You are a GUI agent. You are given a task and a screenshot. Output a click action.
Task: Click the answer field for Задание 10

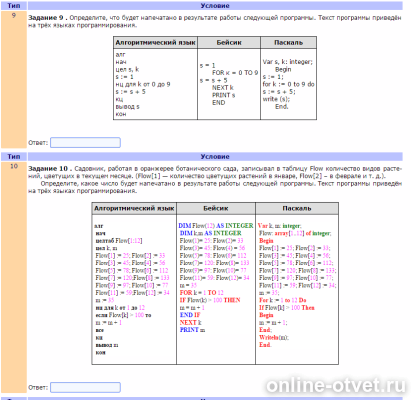[85, 387]
